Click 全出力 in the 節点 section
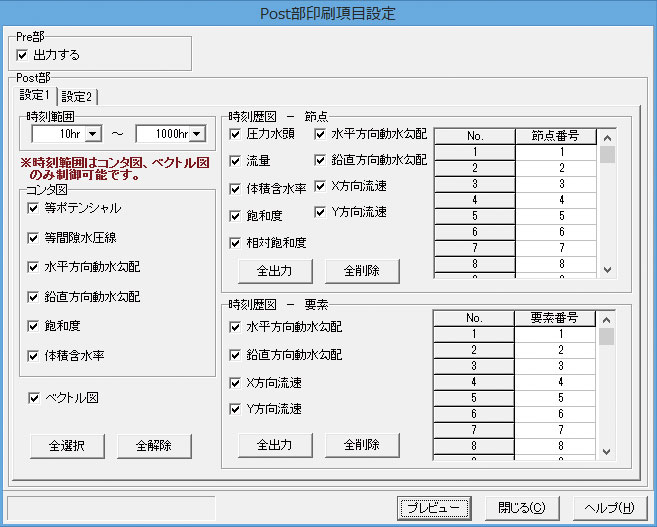 click(x=275, y=271)
